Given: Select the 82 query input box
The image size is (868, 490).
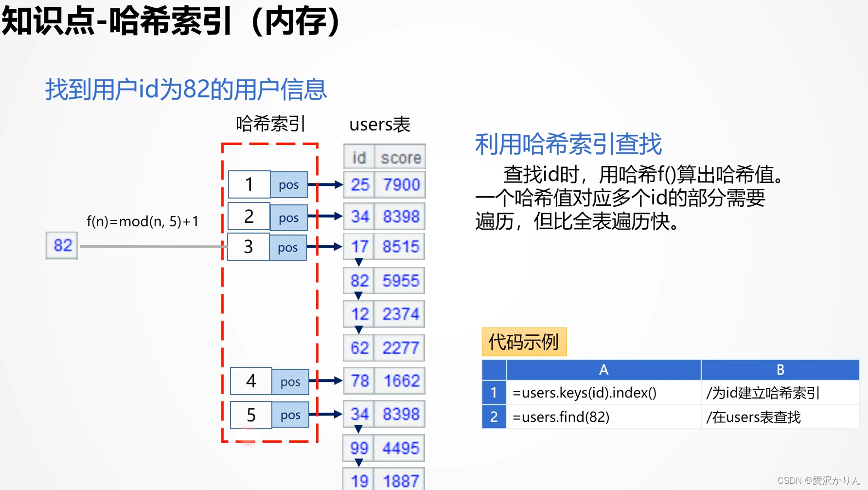Looking at the screenshot, I should tap(61, 246).
